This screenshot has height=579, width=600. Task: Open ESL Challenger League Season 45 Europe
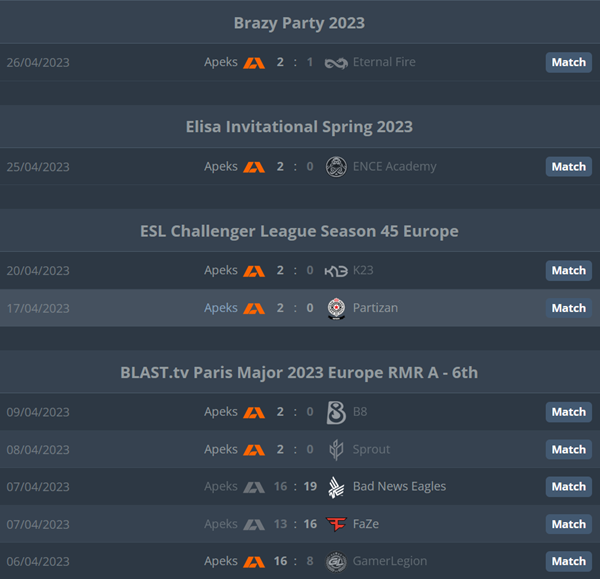pos(299,231)
